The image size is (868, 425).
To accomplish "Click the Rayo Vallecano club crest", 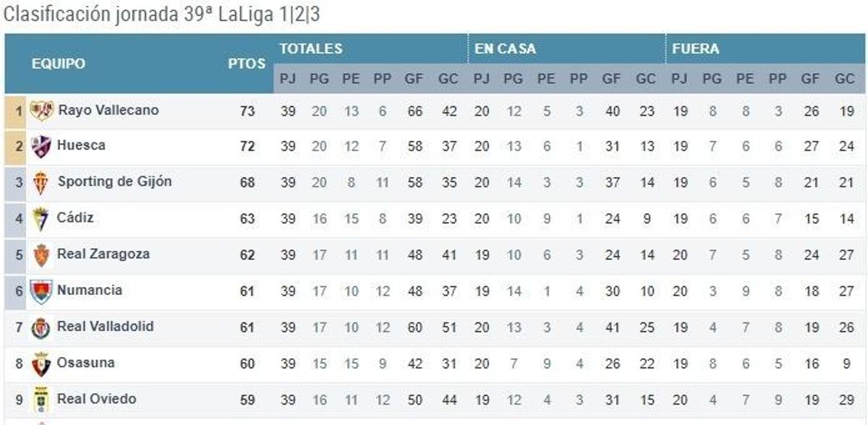I will pos(41,111).
